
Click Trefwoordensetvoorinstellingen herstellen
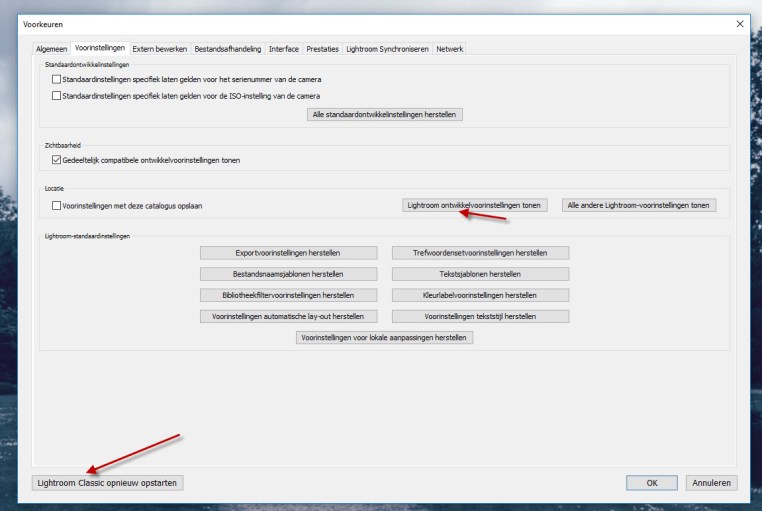(480, 253)
